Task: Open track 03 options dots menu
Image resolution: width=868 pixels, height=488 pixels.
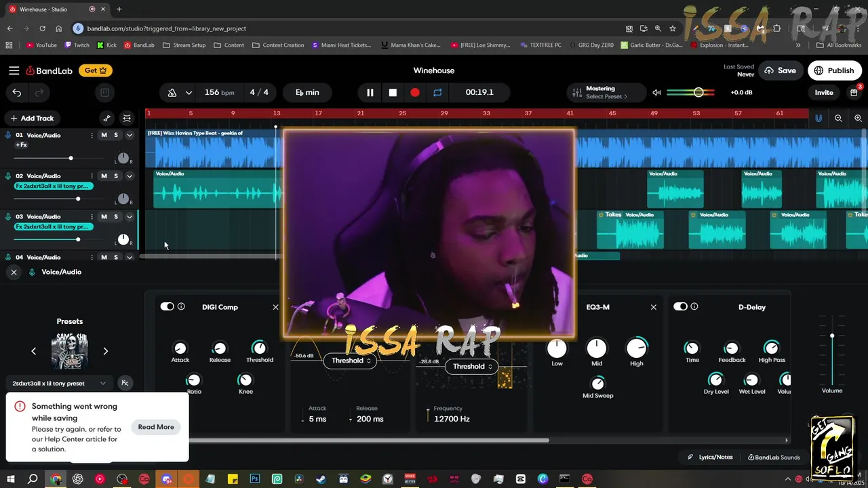Action: pos(92,217)
